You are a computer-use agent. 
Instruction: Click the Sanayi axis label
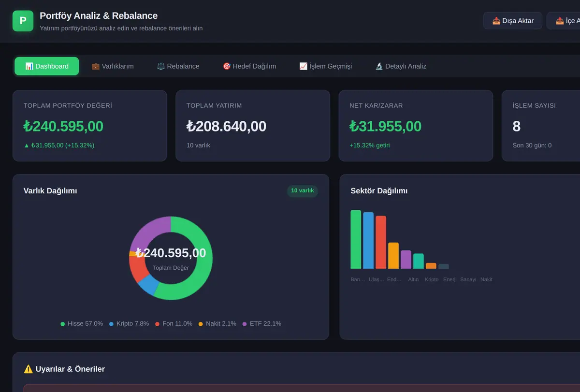pyautogui.click(x=468, y=279)
